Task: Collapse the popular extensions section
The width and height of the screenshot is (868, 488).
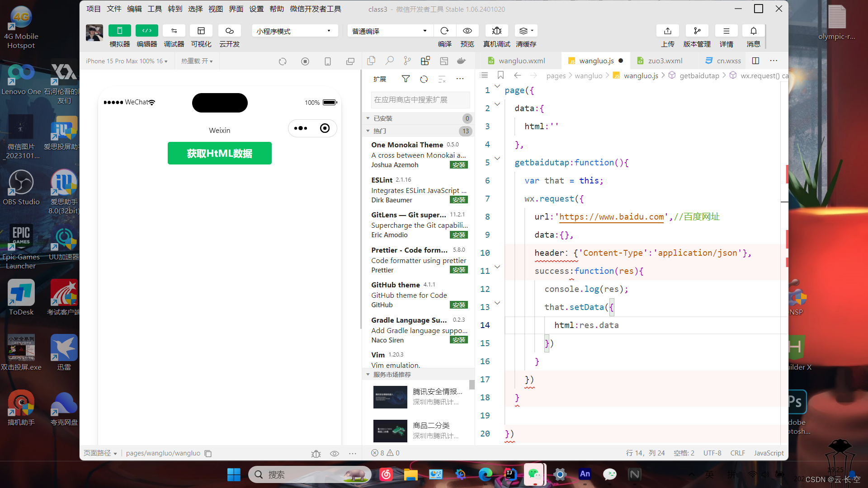Action: tap(419, 131)
